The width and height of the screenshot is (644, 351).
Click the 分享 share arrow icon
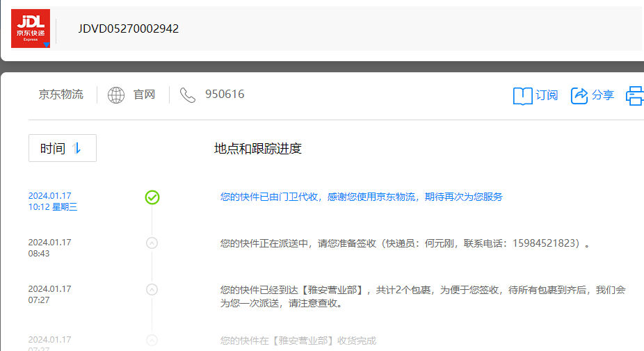click(579, 96)
